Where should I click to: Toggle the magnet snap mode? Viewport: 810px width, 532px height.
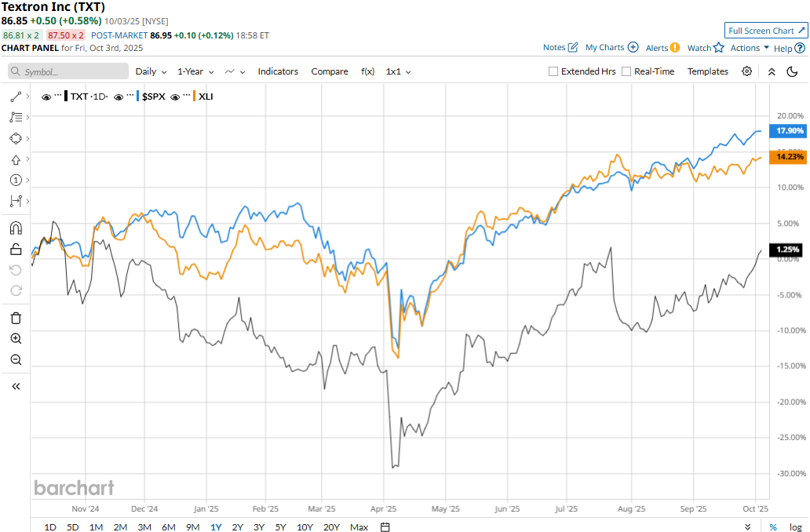16,228
